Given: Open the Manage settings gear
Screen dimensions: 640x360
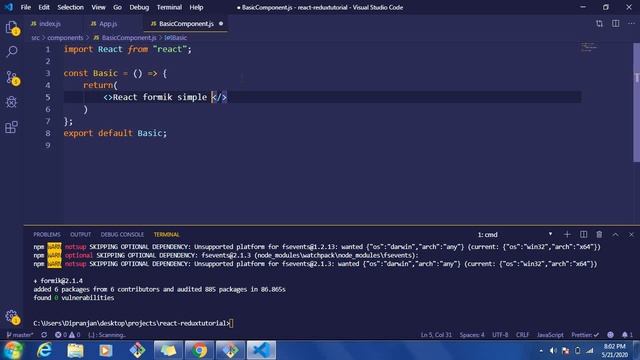Looking at the screenshot, I should pos(12,317).
